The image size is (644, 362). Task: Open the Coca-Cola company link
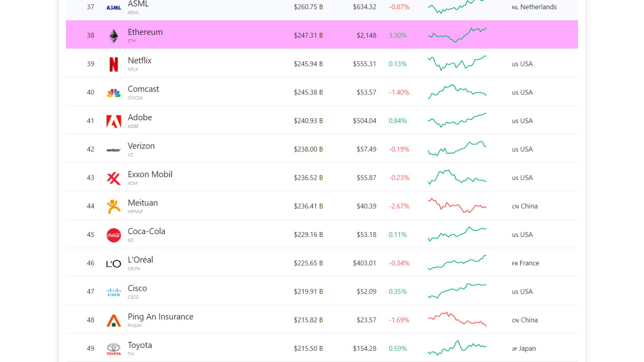point(147,231)
